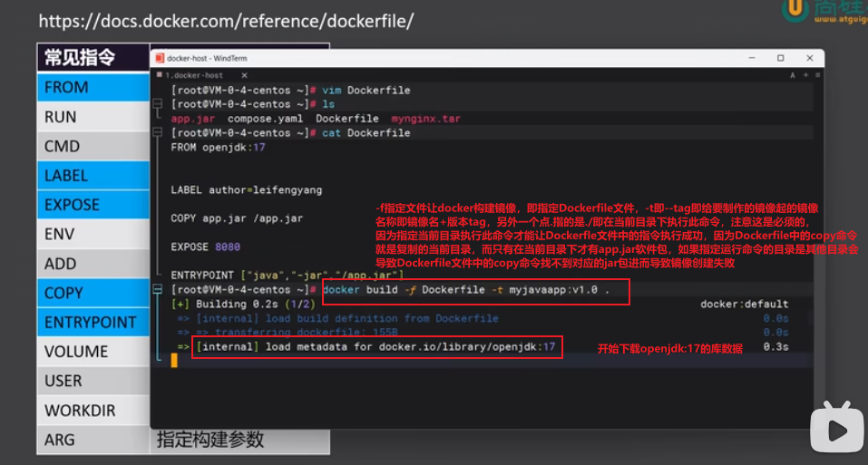Viewport: 868px width, 465px height.
Task: Close the WindTerm window
Action: coord(810,58)
